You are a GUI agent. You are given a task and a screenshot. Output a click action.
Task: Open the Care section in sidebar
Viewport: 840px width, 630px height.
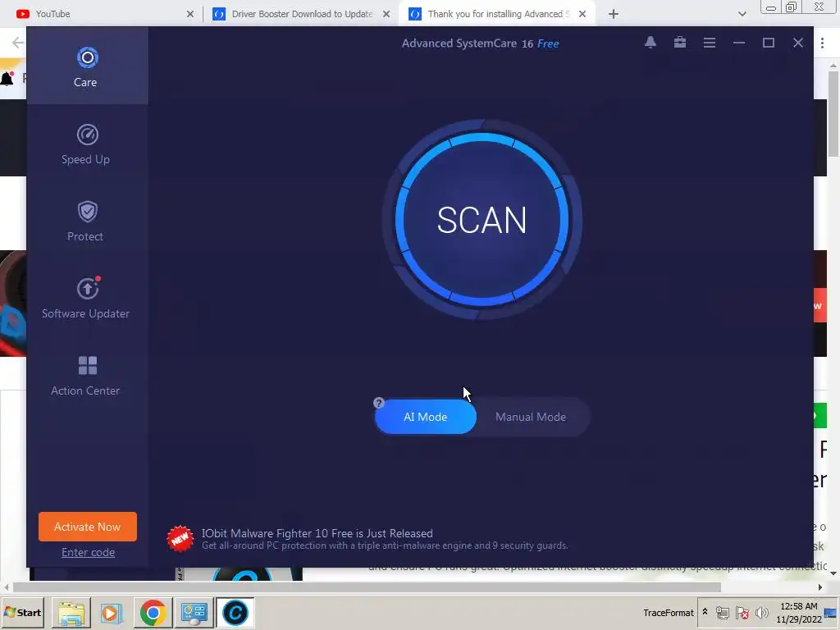87,66
